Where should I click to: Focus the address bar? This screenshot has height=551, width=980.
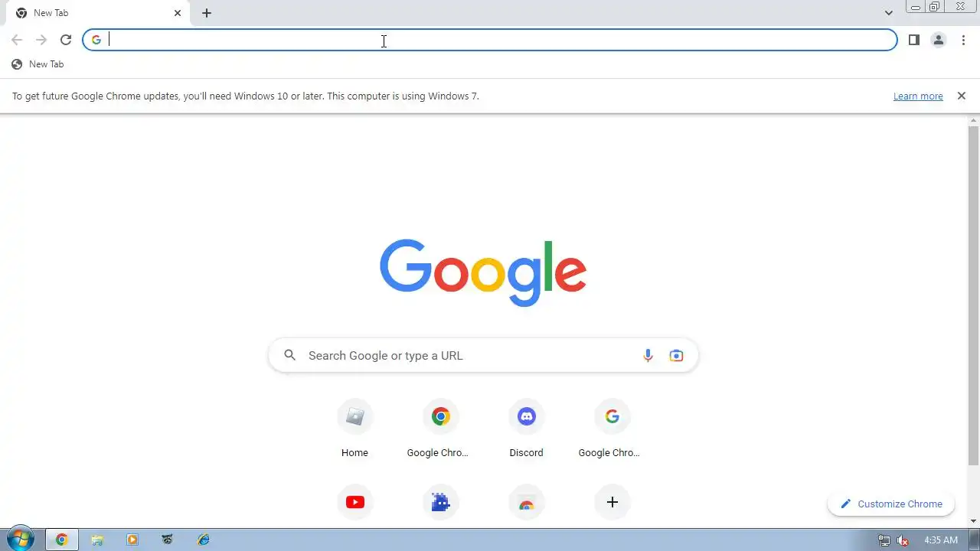[490, 40]
